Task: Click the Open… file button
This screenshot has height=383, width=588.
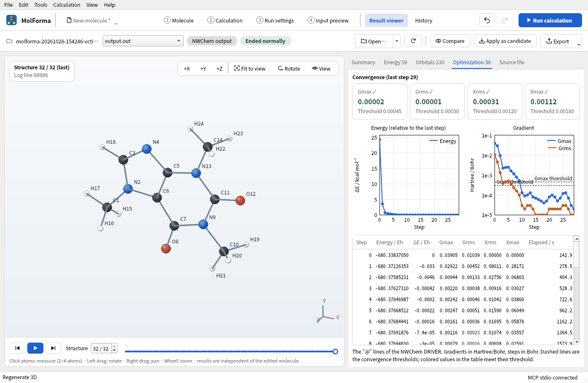Action: point(374,41)
